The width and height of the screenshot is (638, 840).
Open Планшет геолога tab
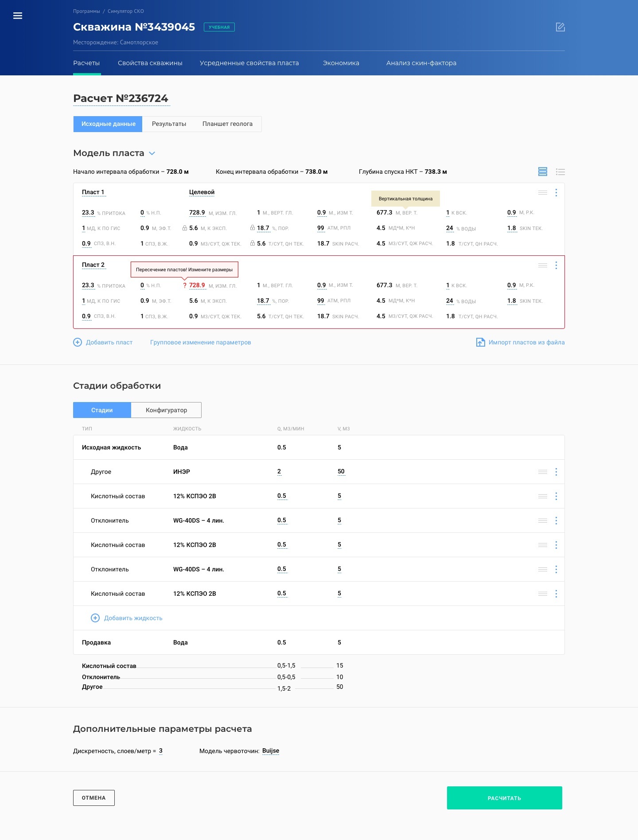pos(228,124)
